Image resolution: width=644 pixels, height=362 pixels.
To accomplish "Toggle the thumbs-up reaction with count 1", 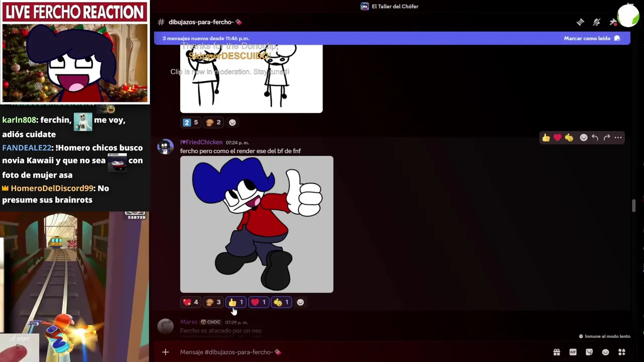I will 236,302.
